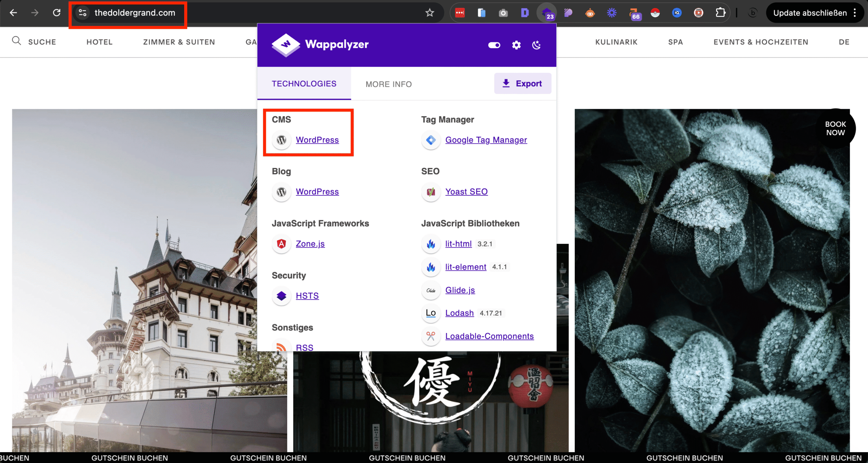Open the HSTS security link

coord(307,296)
